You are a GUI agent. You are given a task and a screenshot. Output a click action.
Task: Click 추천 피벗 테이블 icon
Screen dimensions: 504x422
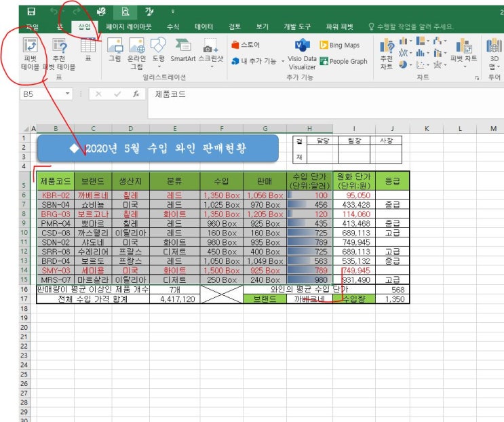[x=59, y=54]
